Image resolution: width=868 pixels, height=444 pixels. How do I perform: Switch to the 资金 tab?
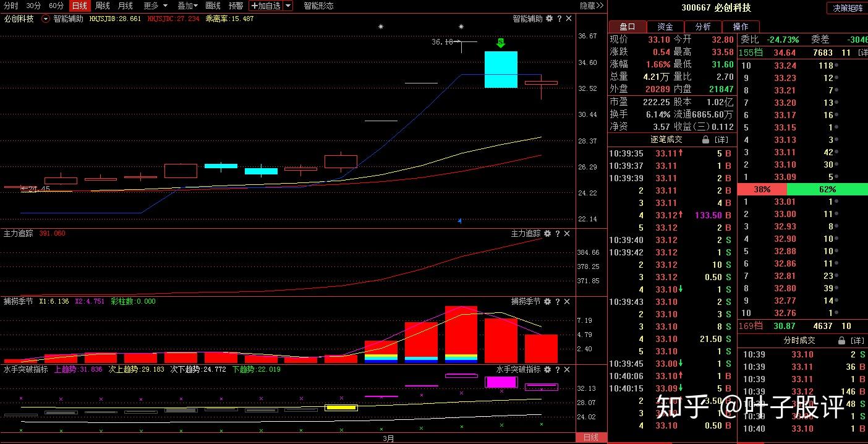(x=665, y=27)
